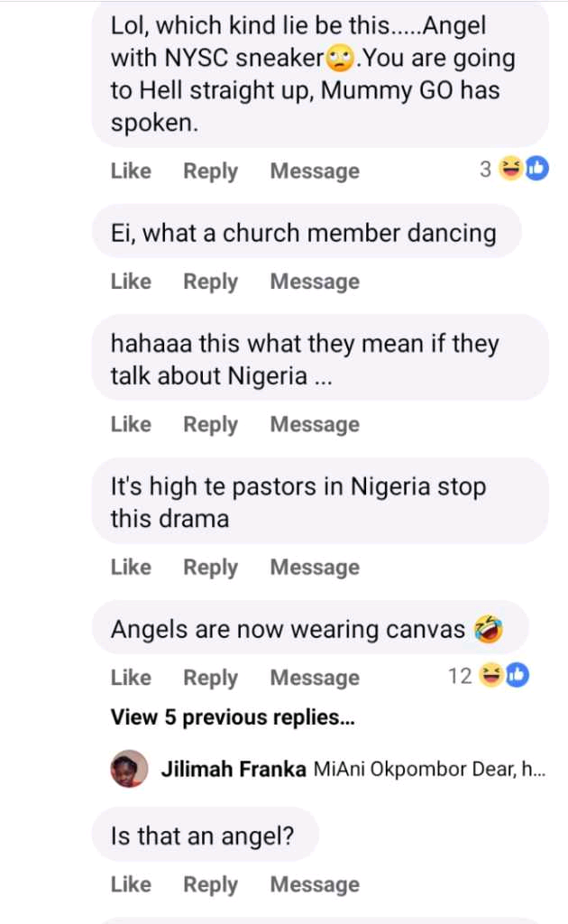Reply to the 'church member dancing' comment
This screenshot has height=924, width=568.
(210, 282)
